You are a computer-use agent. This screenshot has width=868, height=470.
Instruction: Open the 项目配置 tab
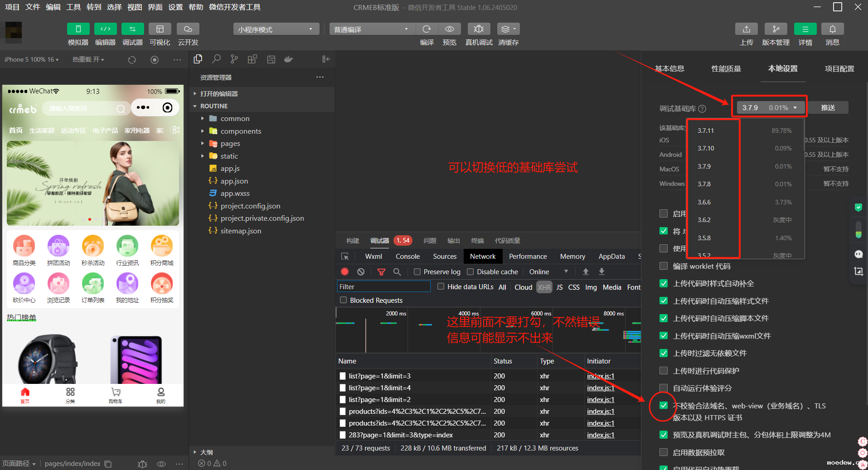coord(839,68)
